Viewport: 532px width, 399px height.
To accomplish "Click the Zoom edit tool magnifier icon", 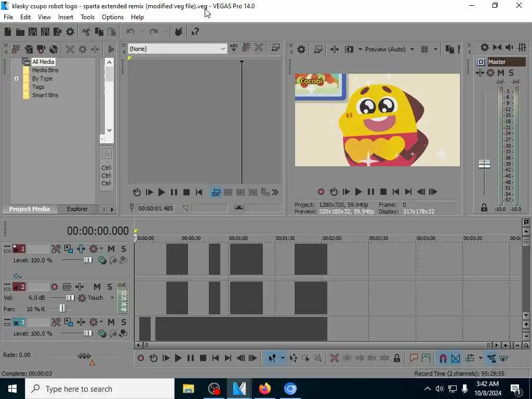I will pyautogui.click(x=318, y=358).
